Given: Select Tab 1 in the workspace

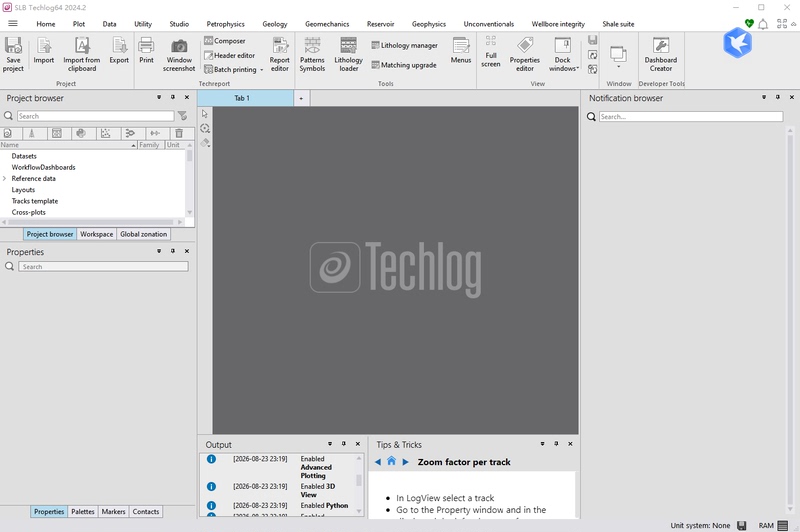Looking at the screenshot, I should [245, 98].
